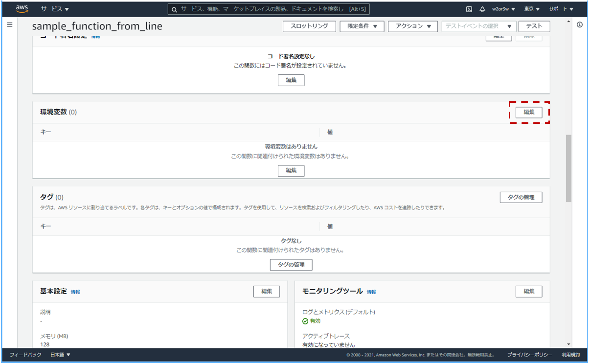The image size is (589, 364).
Task: Run the function with the テスト button
Action: pos(534,26)
